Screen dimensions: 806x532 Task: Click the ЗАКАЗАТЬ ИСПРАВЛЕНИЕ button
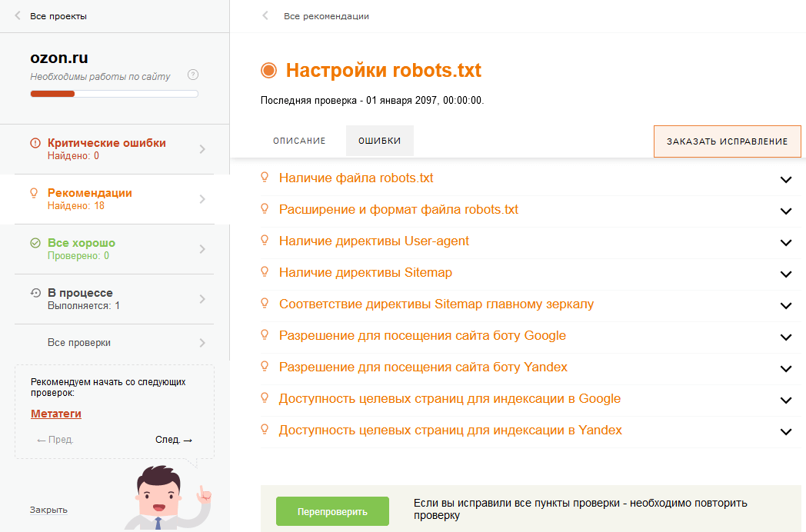click(x=727, y=141)
